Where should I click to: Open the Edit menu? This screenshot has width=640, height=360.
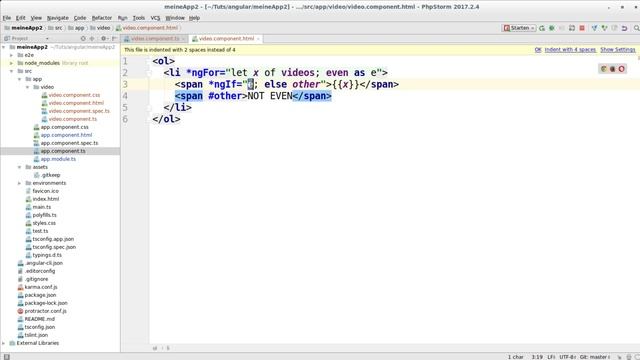[20, 18]
